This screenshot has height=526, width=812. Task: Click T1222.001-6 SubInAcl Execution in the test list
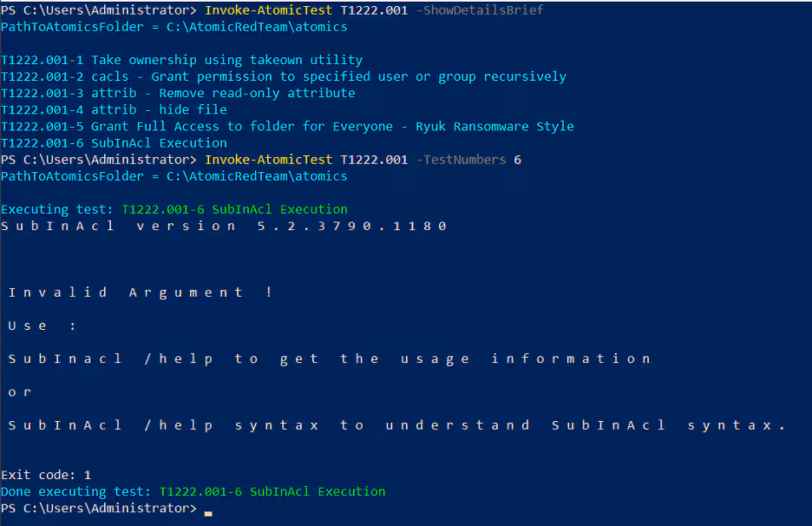[x=114, y=142]
